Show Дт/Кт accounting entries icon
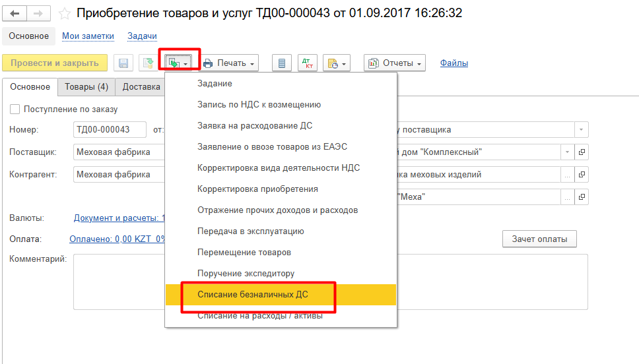 coord(308,63)
